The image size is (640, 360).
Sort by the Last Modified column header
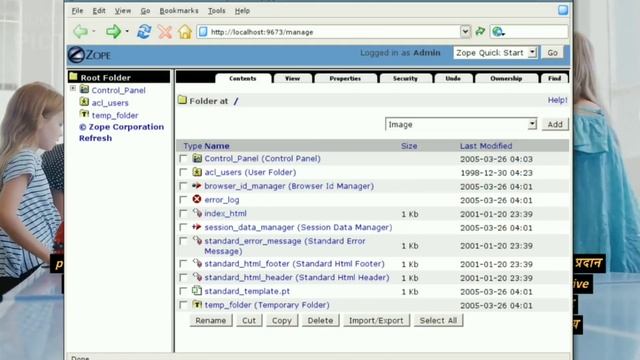point(486,146)
